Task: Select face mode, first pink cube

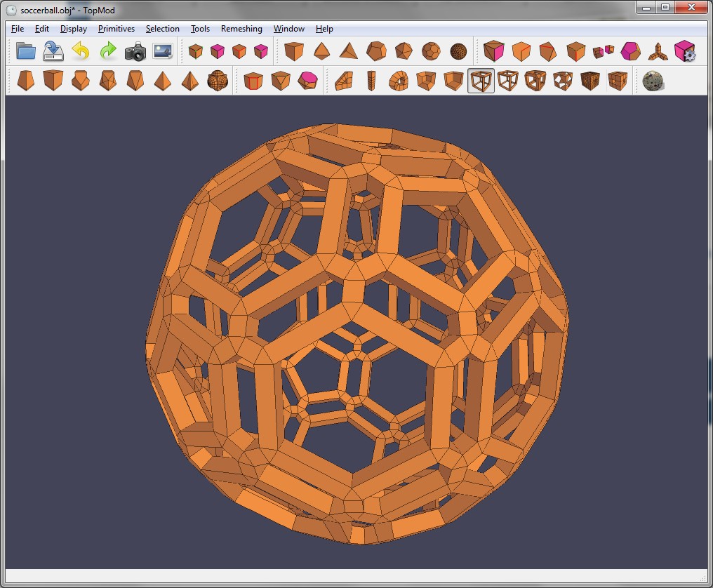Action: tap(218, 51)
